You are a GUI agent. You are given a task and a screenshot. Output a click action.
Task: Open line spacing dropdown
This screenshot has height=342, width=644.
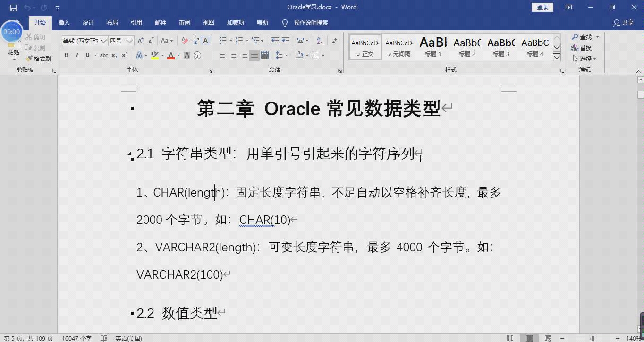(281, 55)
